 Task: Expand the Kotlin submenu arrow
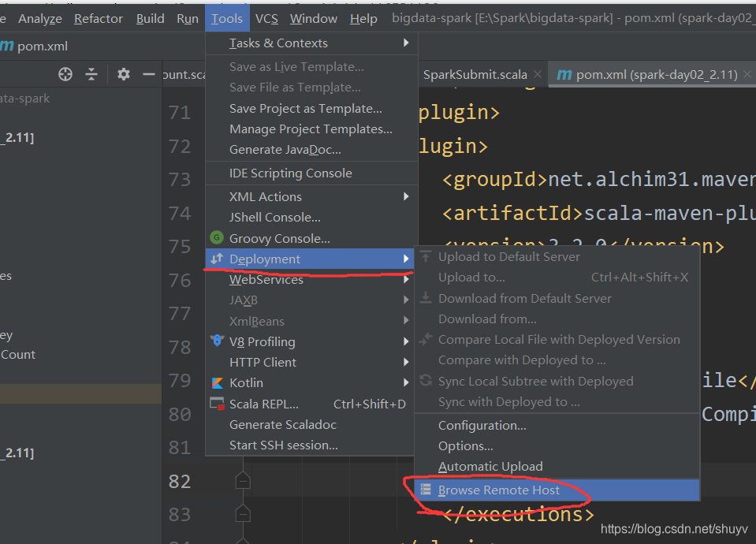click(406, 383)
